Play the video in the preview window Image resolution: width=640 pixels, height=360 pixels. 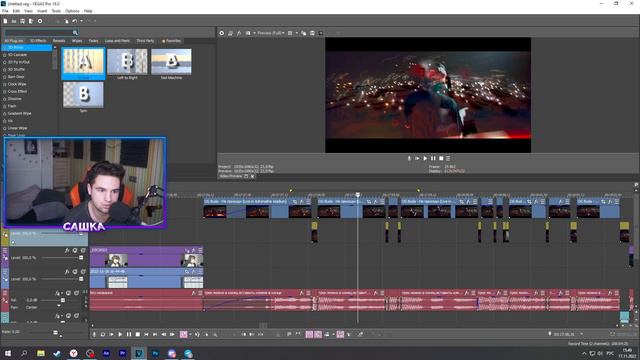425,158
